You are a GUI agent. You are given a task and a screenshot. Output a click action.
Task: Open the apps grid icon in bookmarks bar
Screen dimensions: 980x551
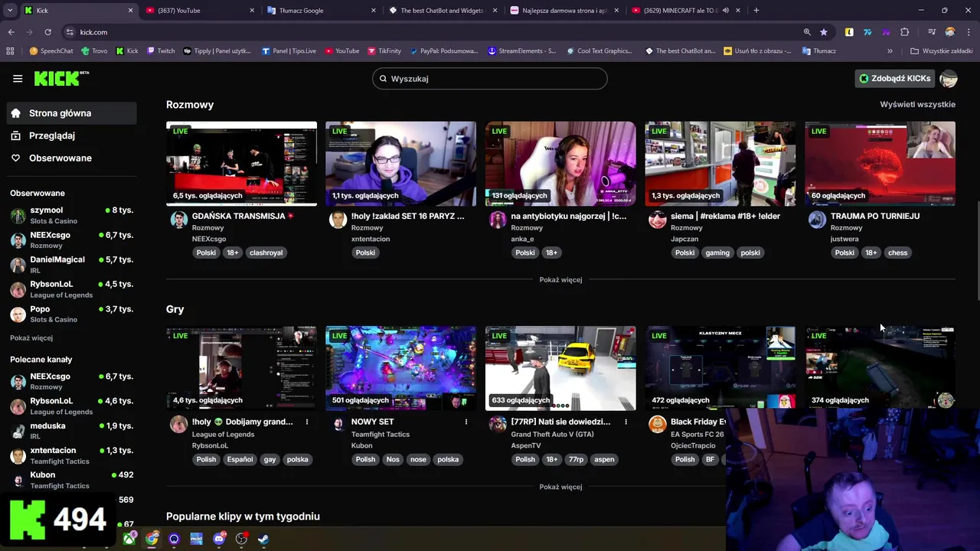[10, 51]
